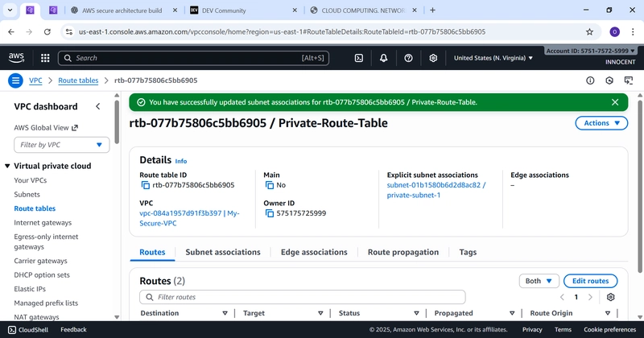Open the AWS services grid menu
This screenshot has width=644, height=338.
click(x=45, y=58)
